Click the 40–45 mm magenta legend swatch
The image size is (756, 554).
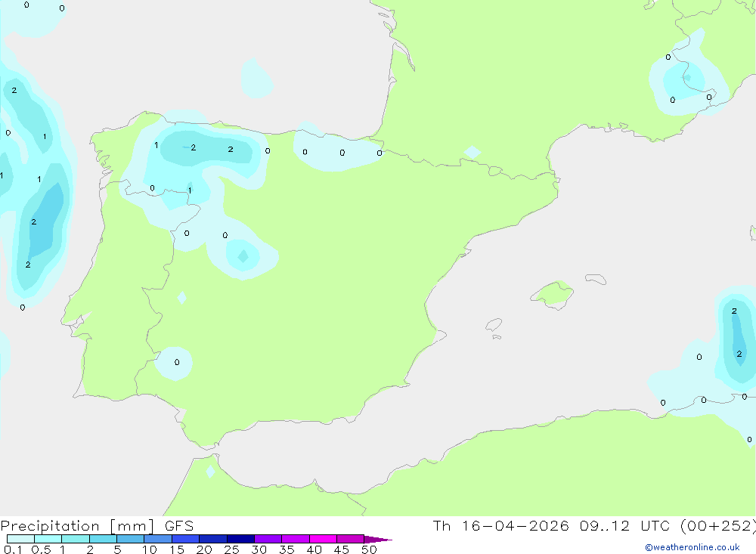323,539
